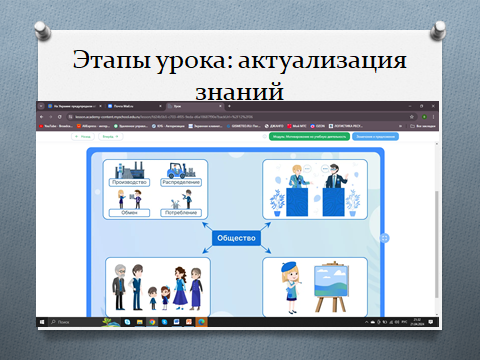This screenshot has width=480, height=360.
Task: Click the Вперед navigation button
Action: [111, 136]
